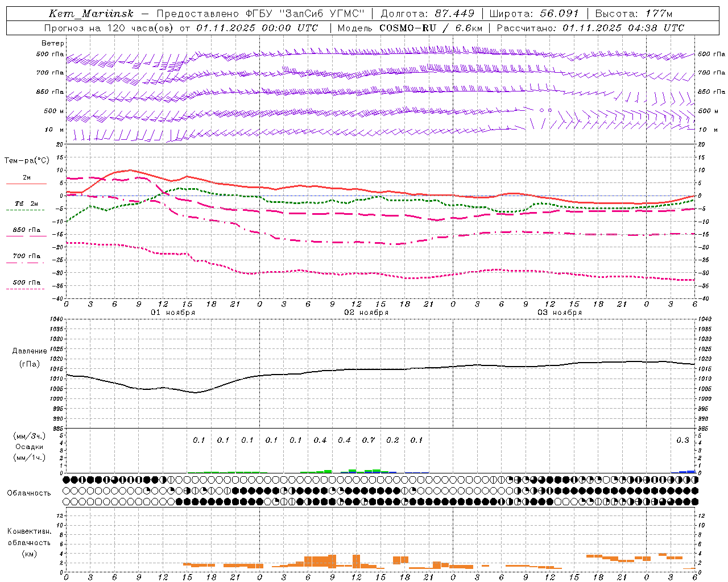This screenshot has width=728, height=582.
Task: Select the Прогноз на 120 часа(ов) text
Action: click(x=109, y=28)
